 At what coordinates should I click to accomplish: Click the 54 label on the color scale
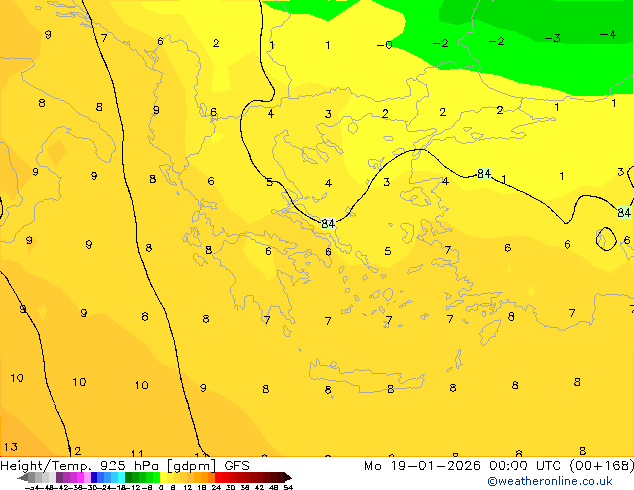pos(288,488)
